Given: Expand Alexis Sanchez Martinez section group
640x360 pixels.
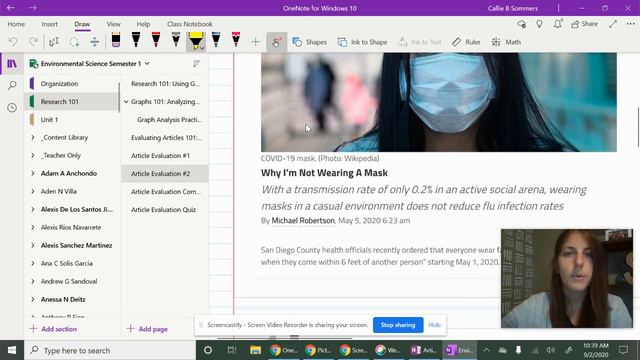Looking at the screenshot, I should (33, 245).
